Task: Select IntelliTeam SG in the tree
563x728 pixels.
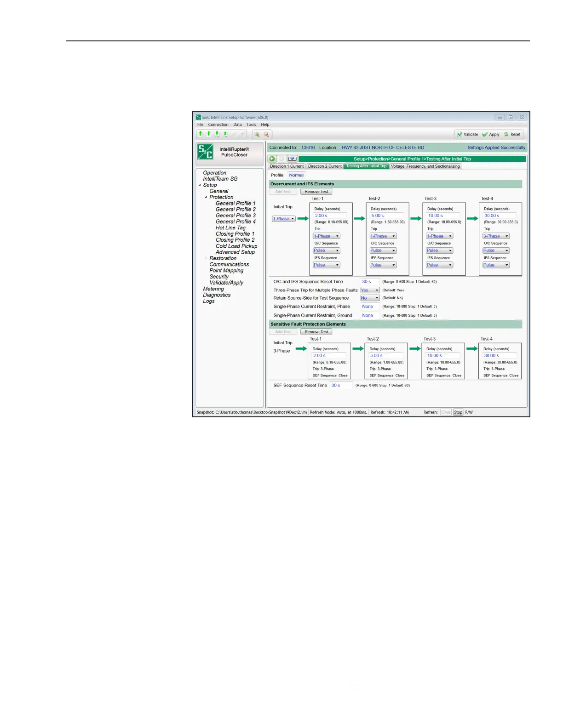Action: [x=220, y=179]
